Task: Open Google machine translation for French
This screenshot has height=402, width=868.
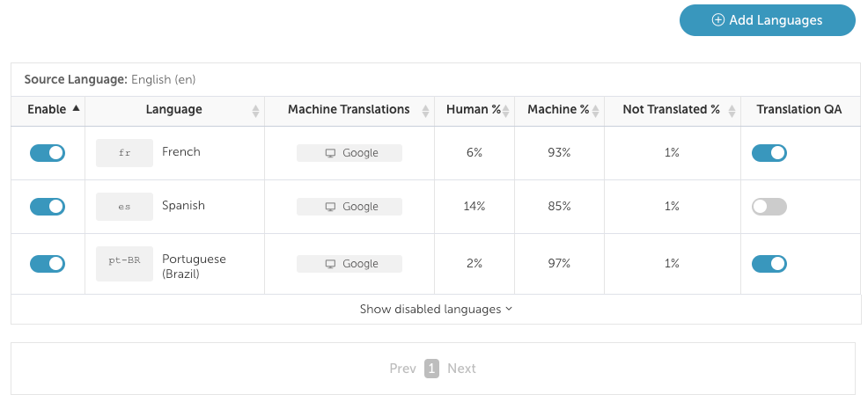Action: pos(349,153)
